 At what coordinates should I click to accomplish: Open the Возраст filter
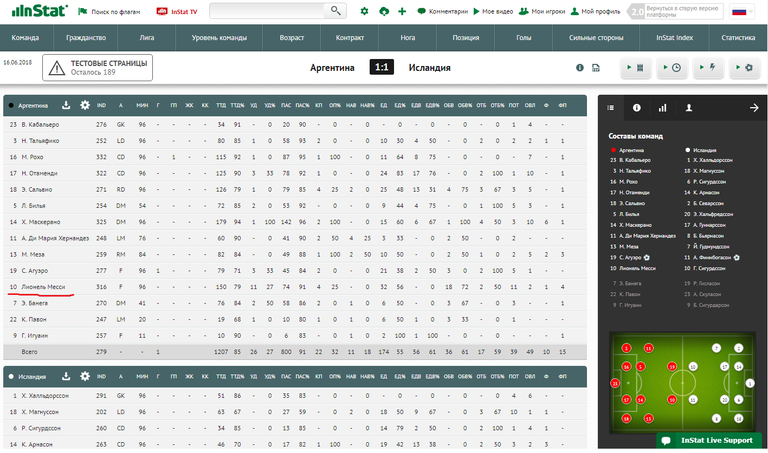[291, 38]
